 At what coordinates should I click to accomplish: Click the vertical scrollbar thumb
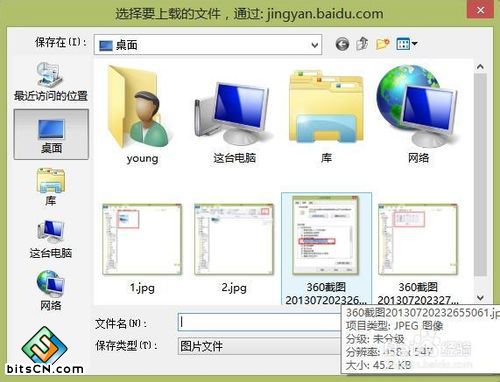[x=480, y=175]
